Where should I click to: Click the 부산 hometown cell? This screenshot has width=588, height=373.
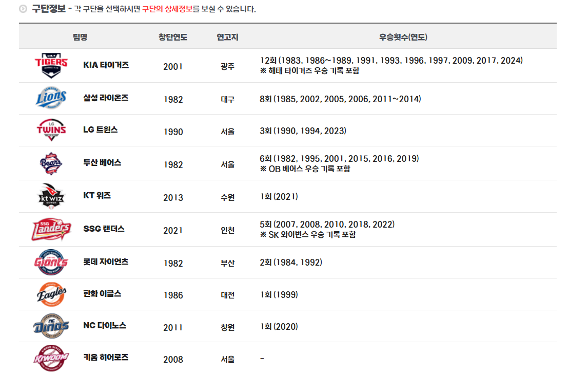[x=227, y=264]
